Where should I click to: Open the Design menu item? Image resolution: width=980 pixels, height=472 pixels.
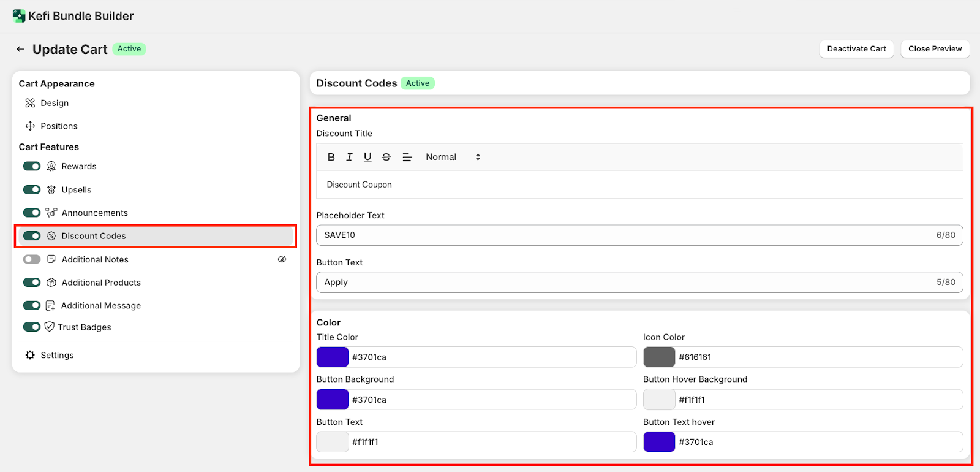tap(55, 103)
